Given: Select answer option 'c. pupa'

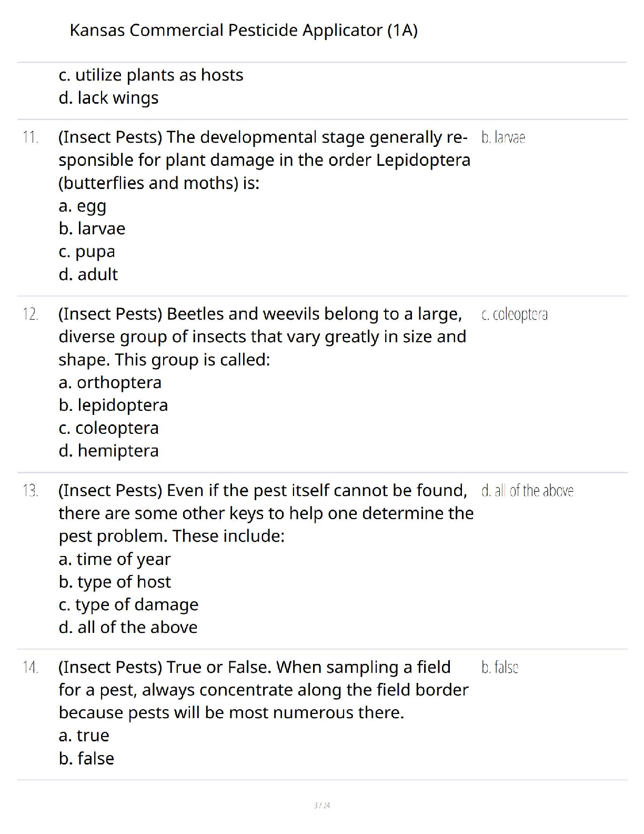Looking at the screenshot, I should [87, 252].
